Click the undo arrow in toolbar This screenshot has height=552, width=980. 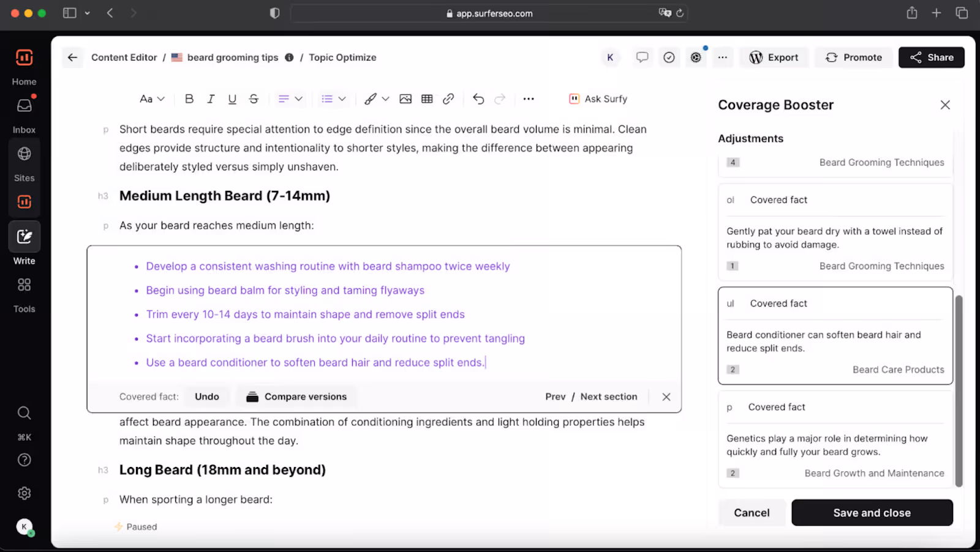point(478,99)
